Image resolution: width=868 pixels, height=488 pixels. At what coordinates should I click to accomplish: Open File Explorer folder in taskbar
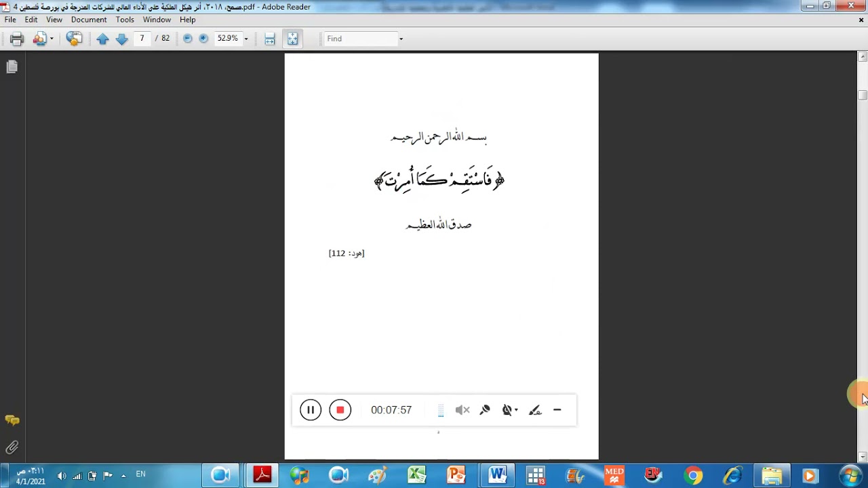pyautogui.click(x=772, y=475)
